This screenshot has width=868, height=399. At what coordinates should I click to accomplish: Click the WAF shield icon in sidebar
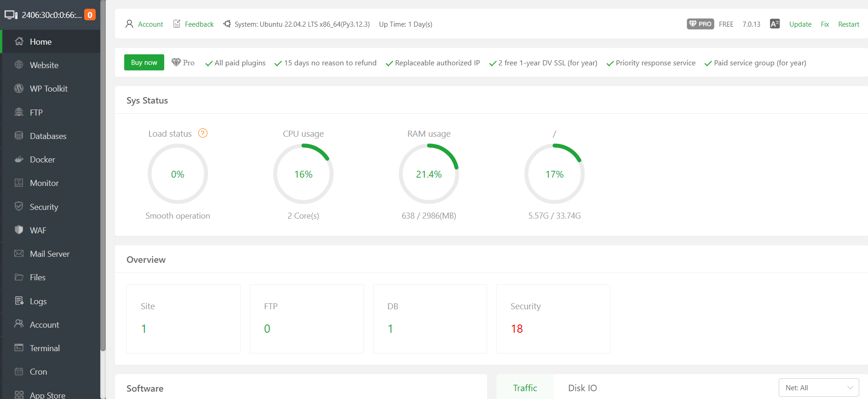(x=19, y=230)
